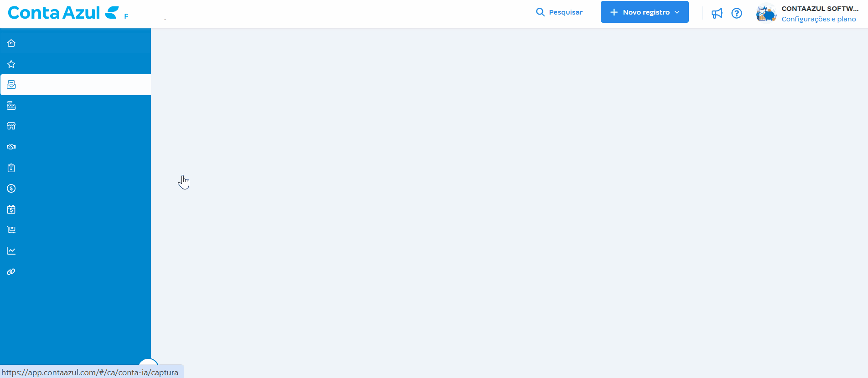Open the Configurações e plano link
The width and height of the screenshot is (868, 378).
pyautogui.click(x=819, y=19)
